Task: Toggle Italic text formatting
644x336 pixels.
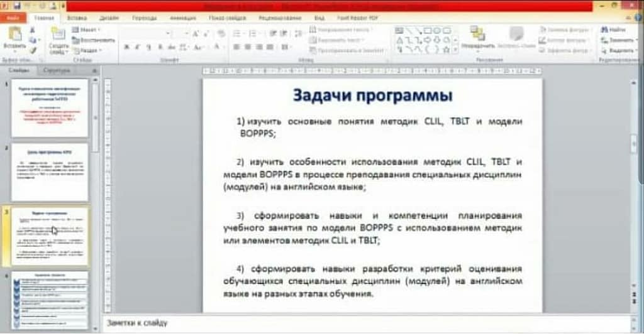Action: pos(137,47)
